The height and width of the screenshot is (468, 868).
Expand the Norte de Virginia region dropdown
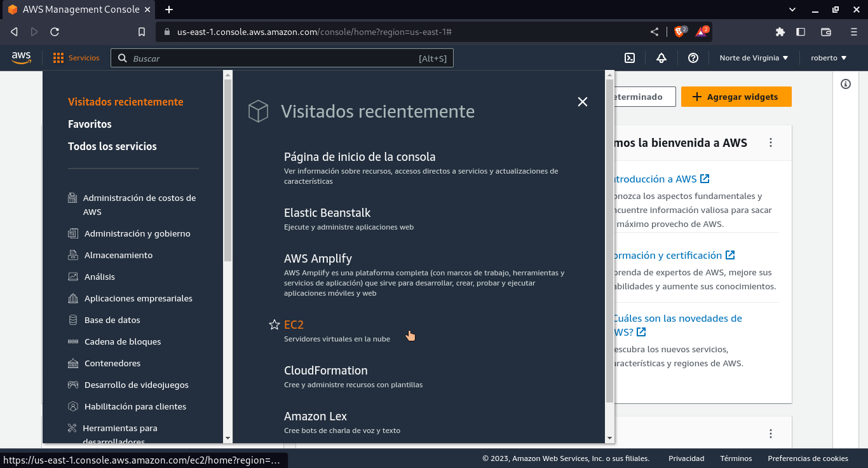point(754,58)
